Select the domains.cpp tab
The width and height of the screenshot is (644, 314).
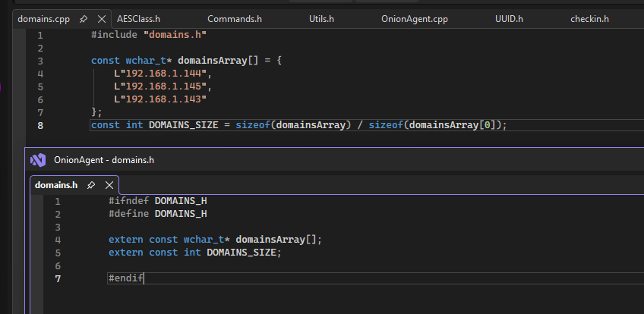(43, 19)
